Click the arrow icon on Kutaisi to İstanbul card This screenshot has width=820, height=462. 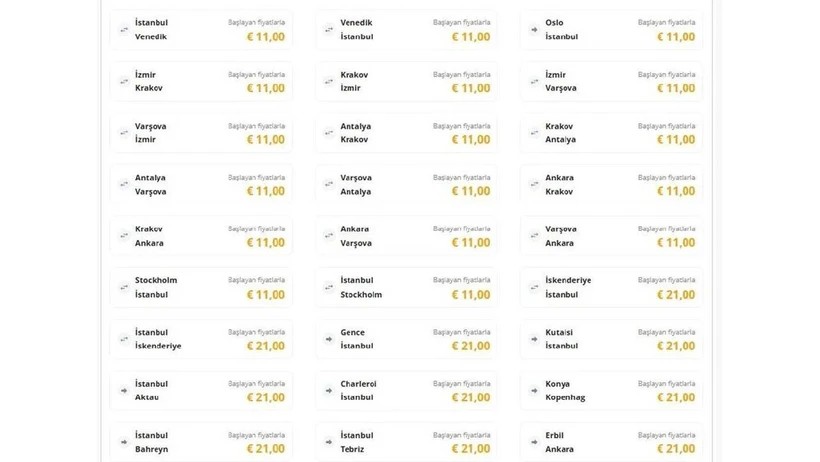pyautogui.click(x=534, y=339)
